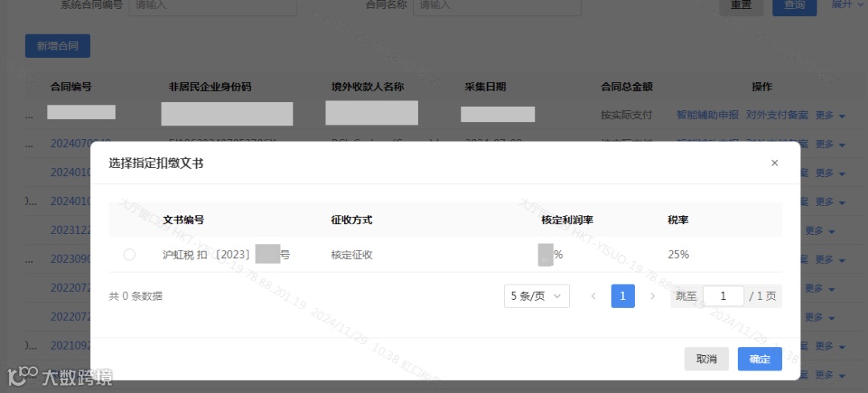Image resolution: width=868 pixels, height=393 pixels.
Task: Expand 更多 in the first background row
Action: [x=830, y=115]
